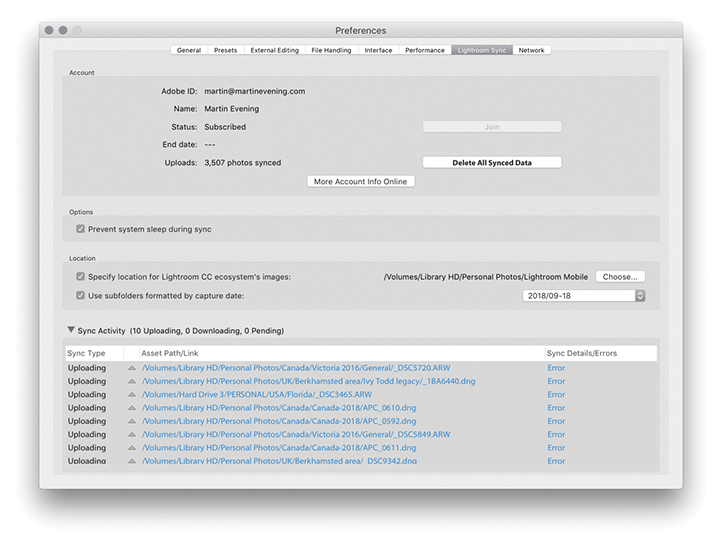
Task: Open the APC_0610.dng asset path link
Action: pyautogui.click(x=279, y=408)
